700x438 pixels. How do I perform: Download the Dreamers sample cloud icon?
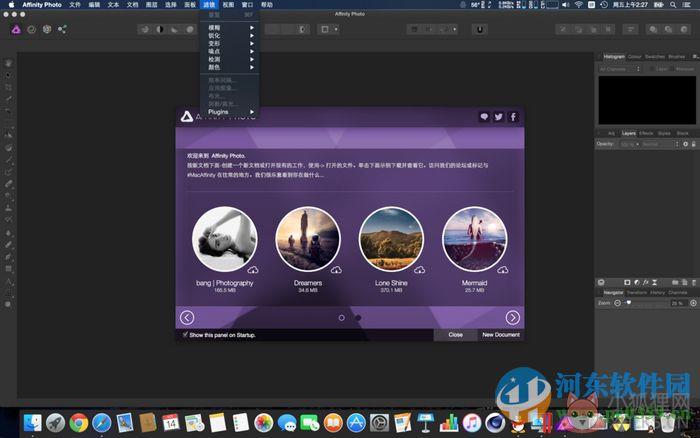[x=336, y=270]
